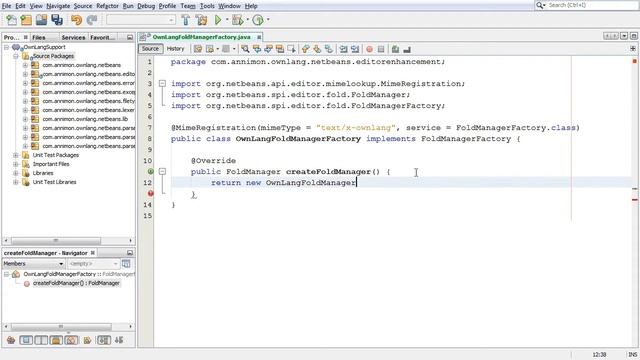
Task: Click the Profile Project icon
Action: pyautogui.click(x=258, y=20)
